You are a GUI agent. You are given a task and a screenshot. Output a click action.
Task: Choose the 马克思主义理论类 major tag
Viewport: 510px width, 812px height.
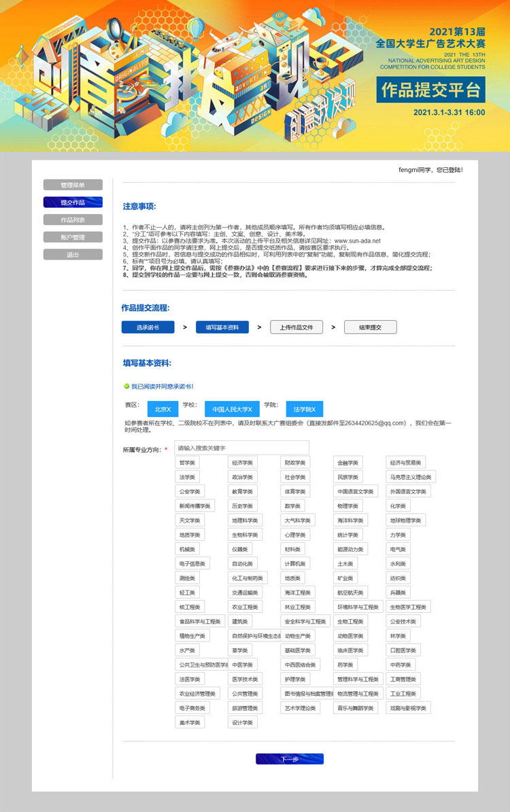coord(411,478)
